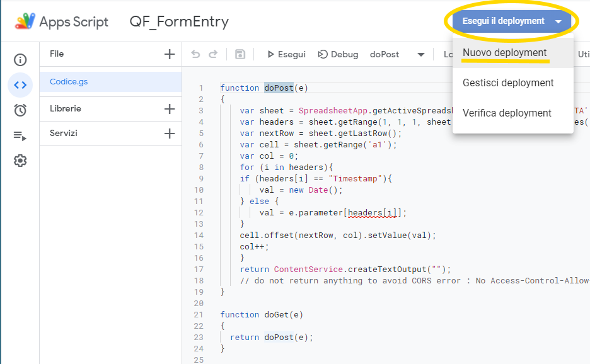Add a service using Servizi plus icon

[169, 134]
